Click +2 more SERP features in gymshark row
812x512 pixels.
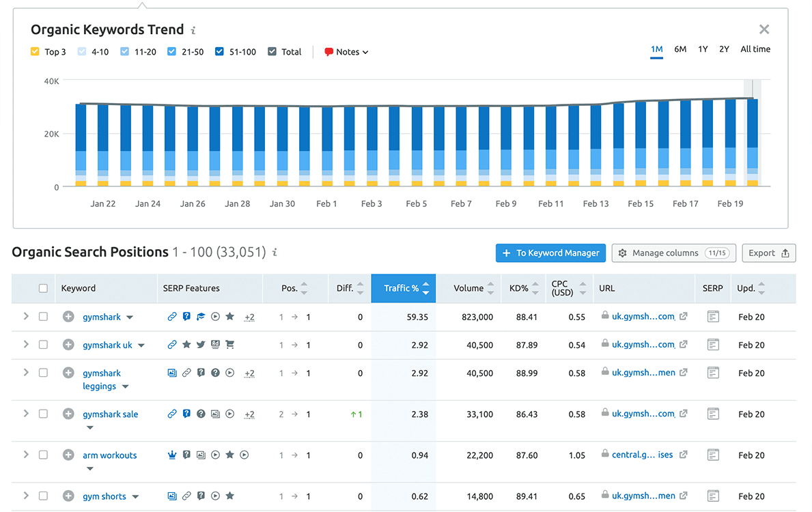pos(249,317)
